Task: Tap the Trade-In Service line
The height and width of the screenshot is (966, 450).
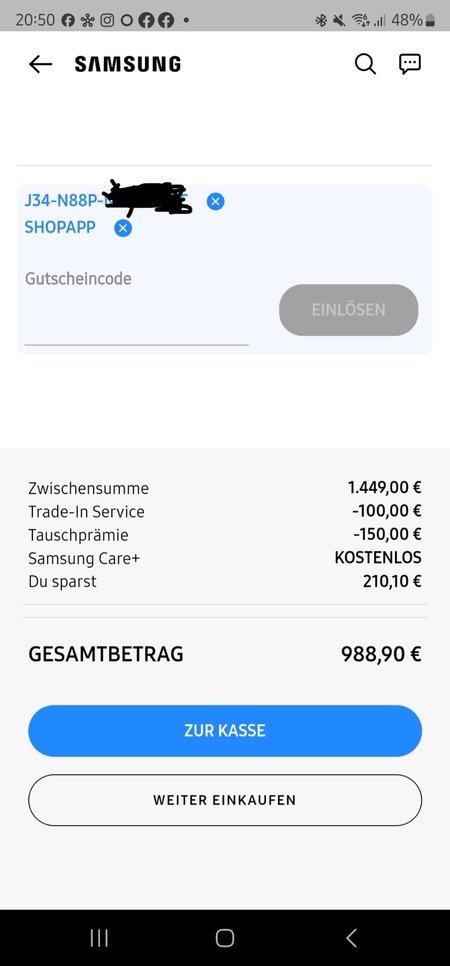Action: point(225,511)
